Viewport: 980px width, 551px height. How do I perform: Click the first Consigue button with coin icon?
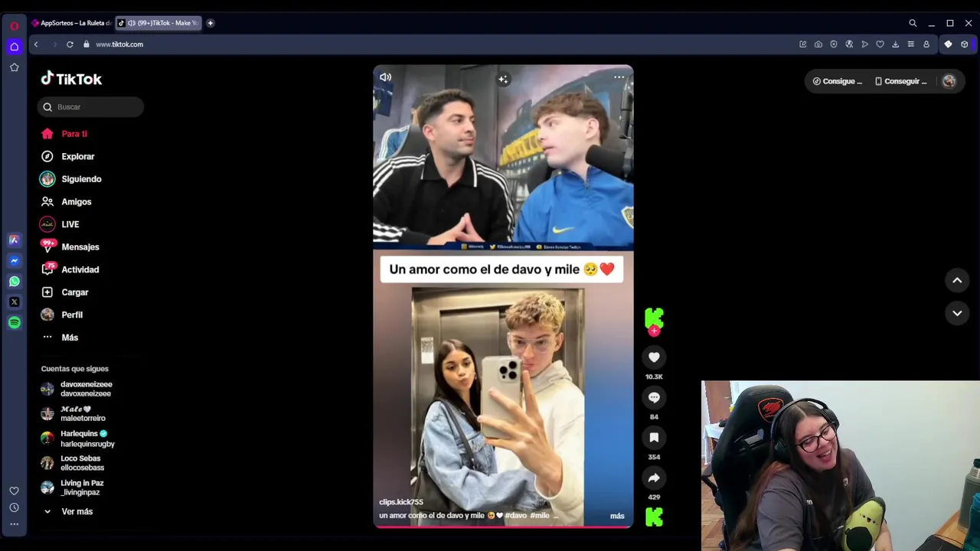838,81
